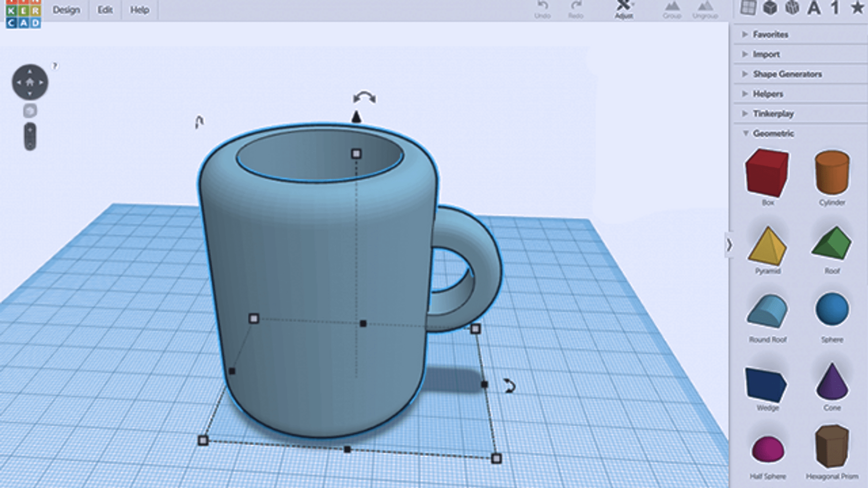Open the Edit menu
The width and height of the screenshot is (868, 488).
coord(105,10)
